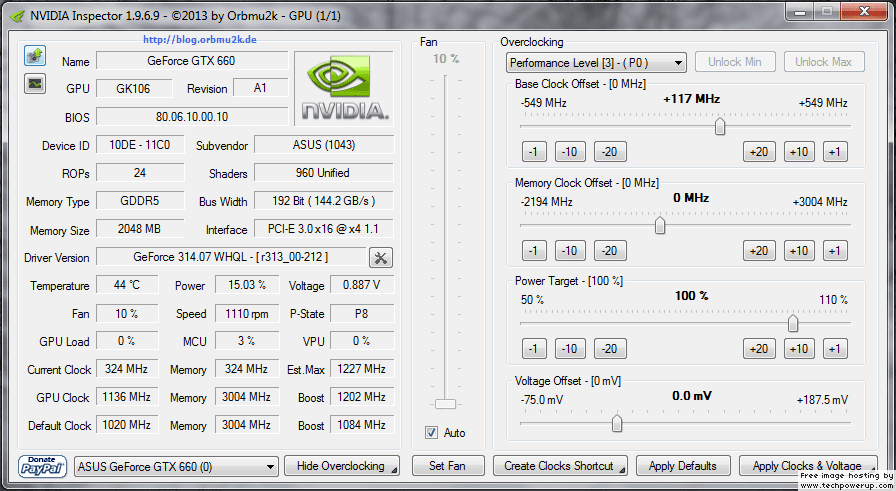Click the Base Clock Offset slider handle
Viewport: 896px width, 491px height.
[x=720, y=126]
